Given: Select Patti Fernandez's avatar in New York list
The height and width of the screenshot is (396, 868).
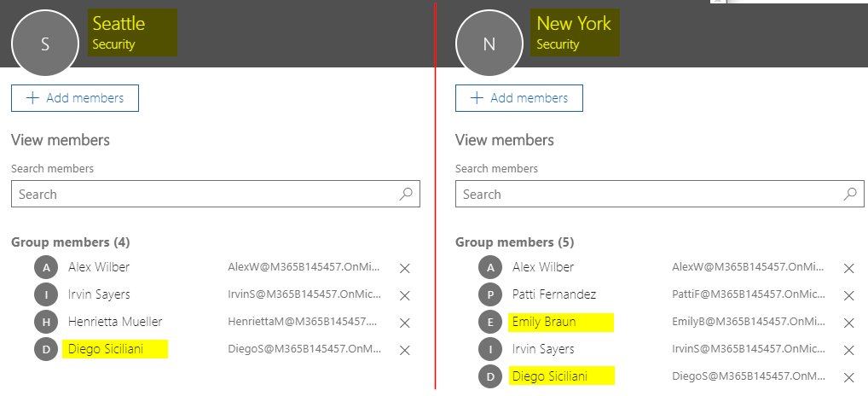Looking at the screenshot, I should click(490, 294).
